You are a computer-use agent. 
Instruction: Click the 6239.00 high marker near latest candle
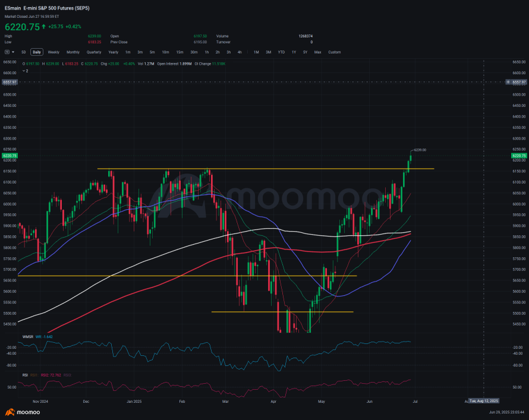point(420,150)
